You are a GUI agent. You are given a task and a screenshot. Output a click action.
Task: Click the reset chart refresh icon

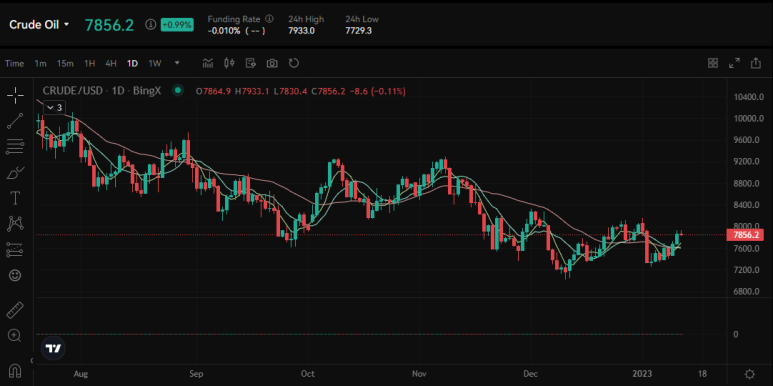[294, 63]
